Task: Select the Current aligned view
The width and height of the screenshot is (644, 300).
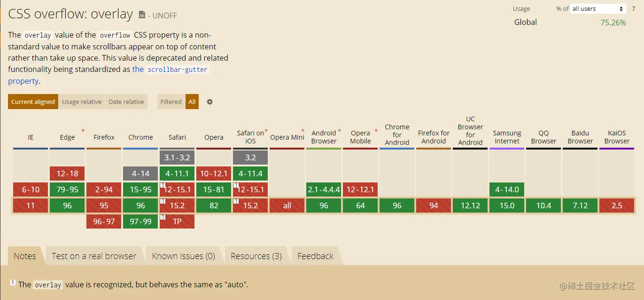Action: 33,102
